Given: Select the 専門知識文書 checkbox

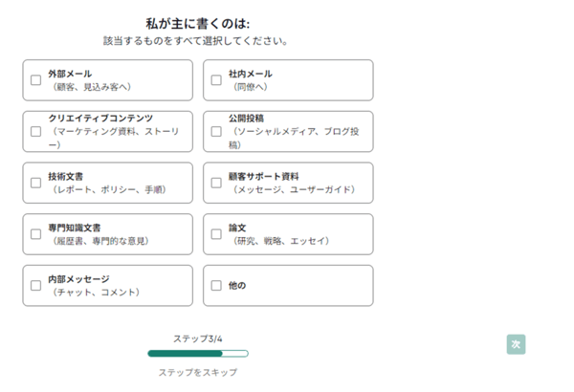Looking at the screenshot, I should click(x=36, y=234).
